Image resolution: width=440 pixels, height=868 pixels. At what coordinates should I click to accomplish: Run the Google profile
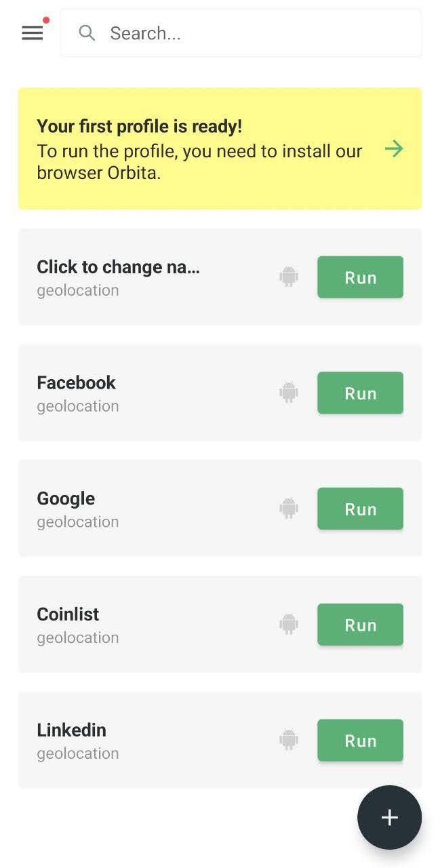tap(360, 508)
